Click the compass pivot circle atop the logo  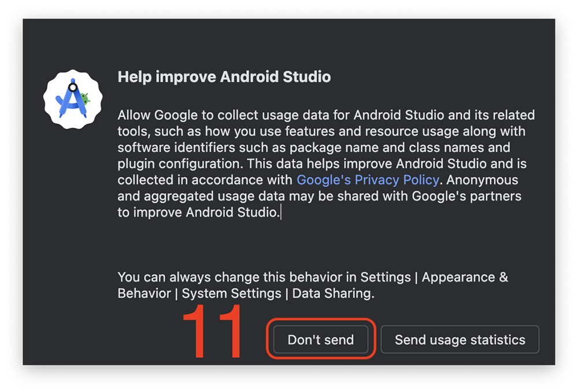73,87
